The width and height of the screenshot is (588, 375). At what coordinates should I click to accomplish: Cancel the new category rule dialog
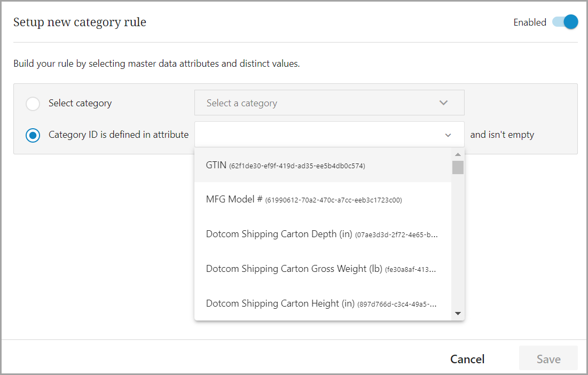[x=467, y=359]
